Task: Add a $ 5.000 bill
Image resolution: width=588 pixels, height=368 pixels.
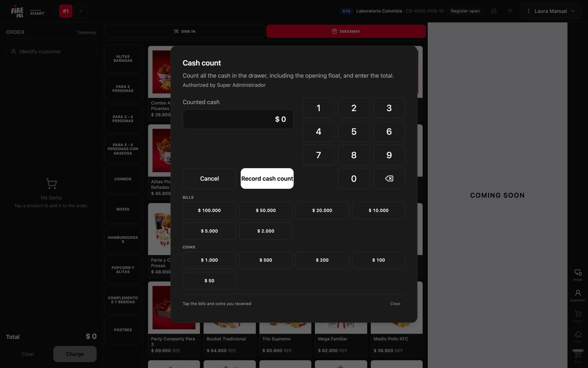Action: click(209, 231)
